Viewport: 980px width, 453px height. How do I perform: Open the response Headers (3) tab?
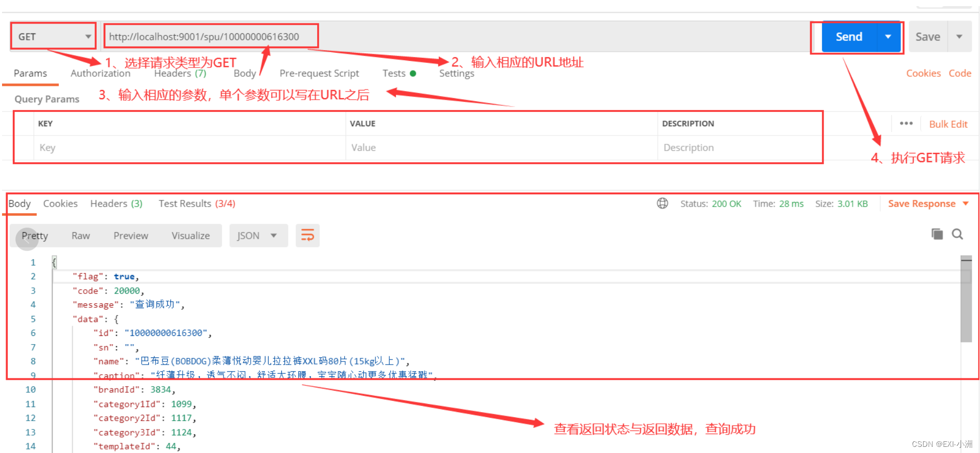pos(116,203)
